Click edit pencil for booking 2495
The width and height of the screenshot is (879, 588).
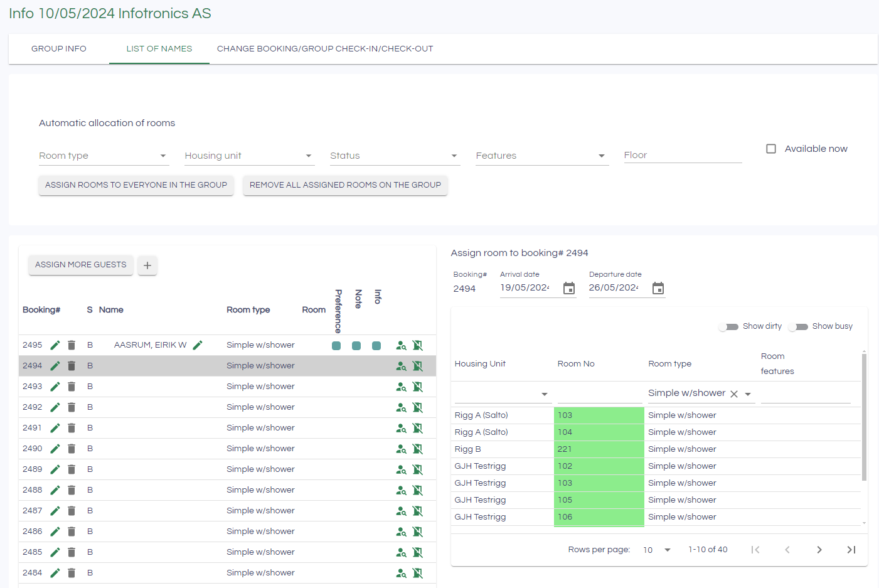[55, 345]
